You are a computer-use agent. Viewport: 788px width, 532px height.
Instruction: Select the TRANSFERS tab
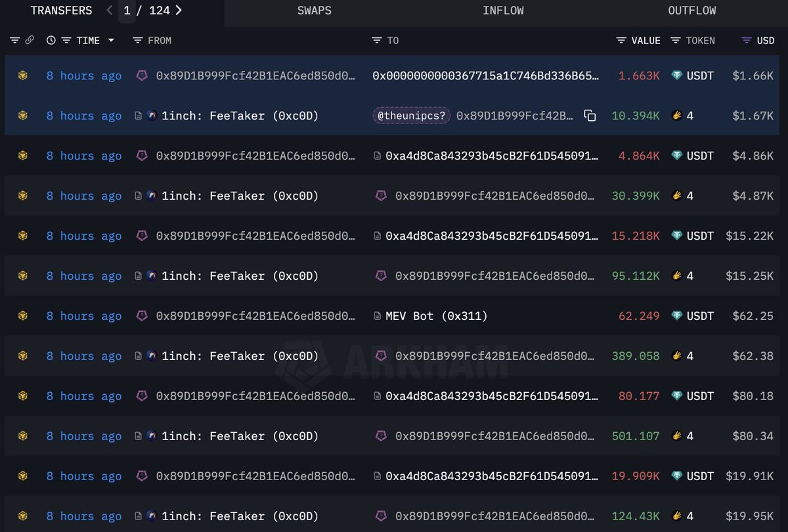pos(61,11)
